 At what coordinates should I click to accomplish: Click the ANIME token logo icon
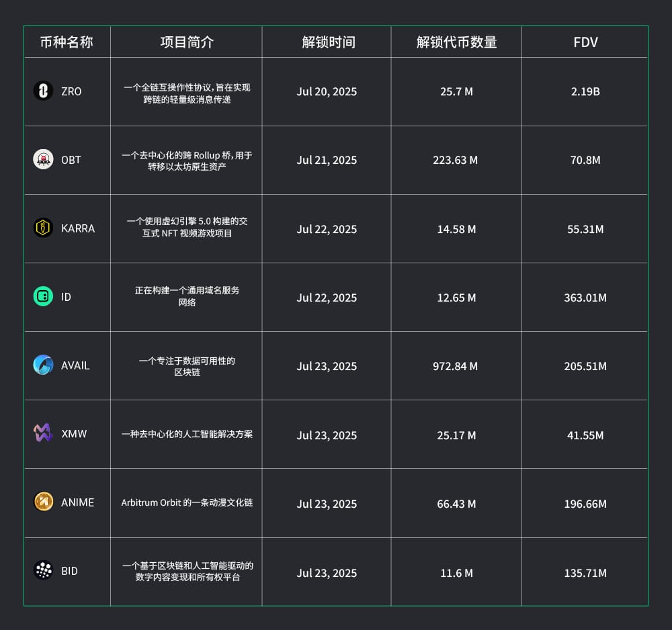[x=43, y=502]
